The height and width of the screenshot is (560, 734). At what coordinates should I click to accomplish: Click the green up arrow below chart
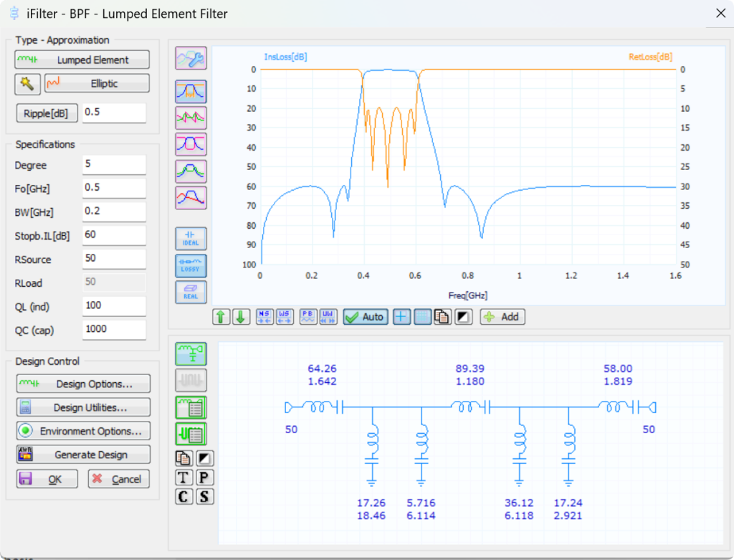[x=221, y=317]
